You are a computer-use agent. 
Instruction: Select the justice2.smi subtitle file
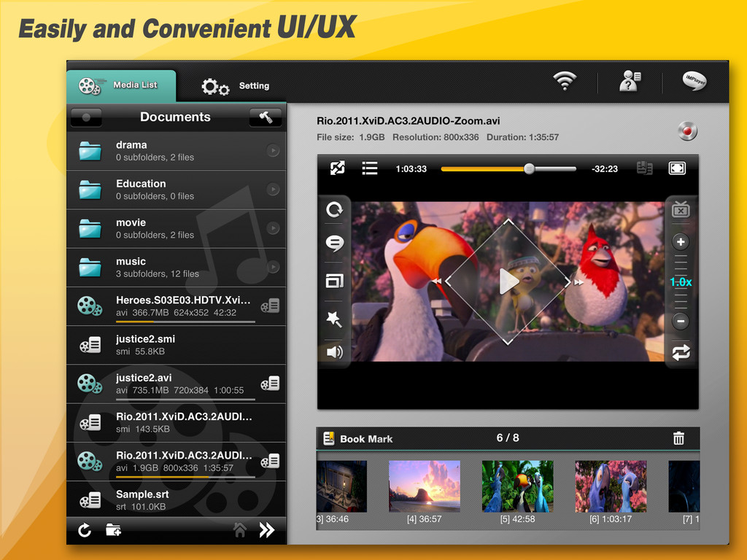tap(177, 345)
